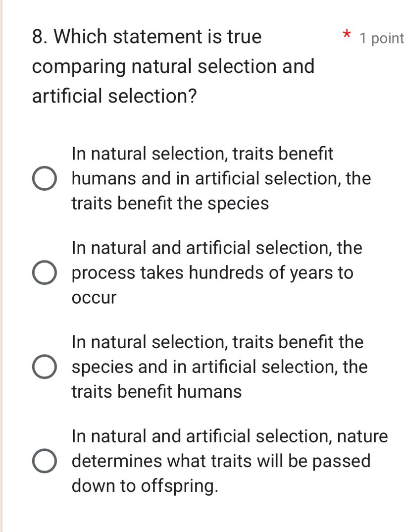This screenshot has width=404, height=532.
Task: Click the word 'occur' in second option
Action: [94, 298]
